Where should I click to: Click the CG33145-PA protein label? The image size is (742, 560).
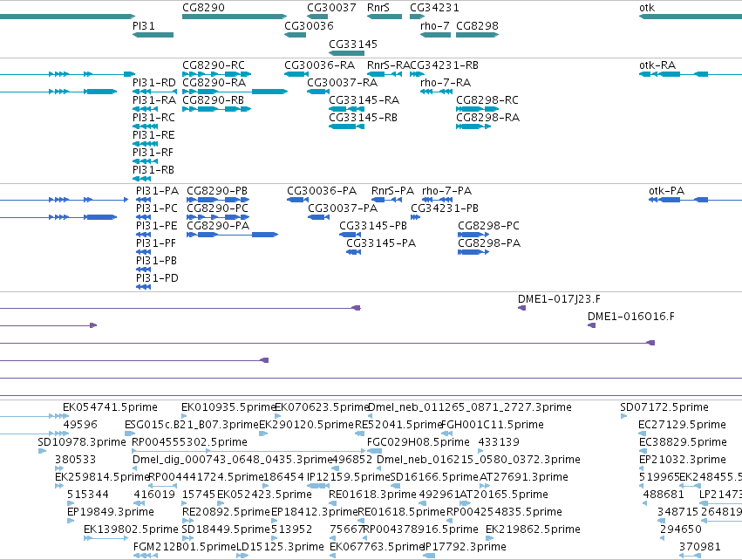tap(381, 243)
